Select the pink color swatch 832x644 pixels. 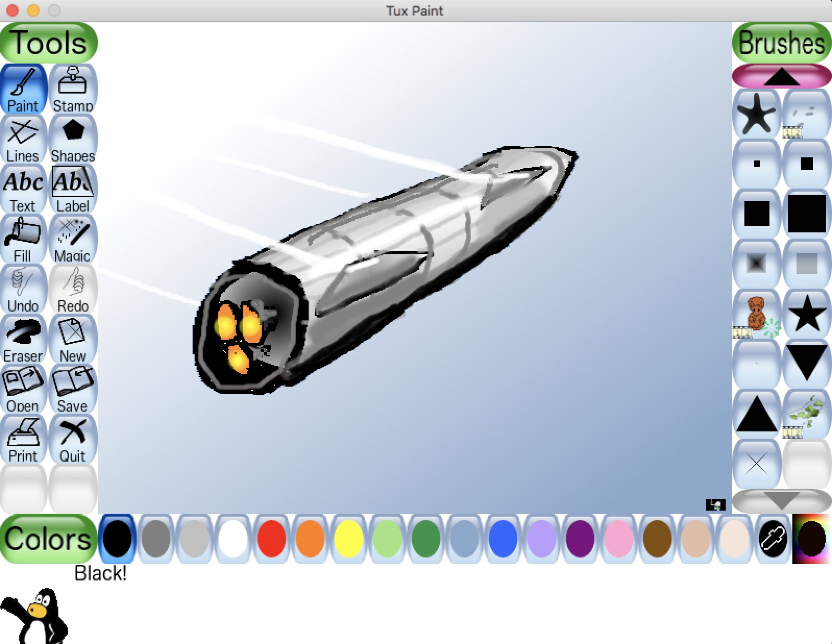(619, 538)
